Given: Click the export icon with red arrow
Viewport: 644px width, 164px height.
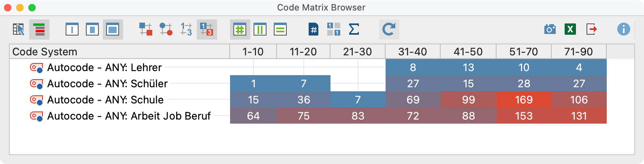Looking at the screenshot, I should coord(592,29).
